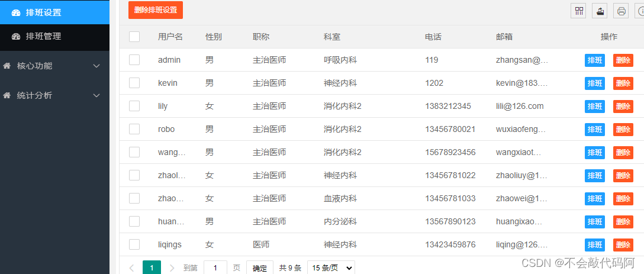This screenshot has width=644, height=274.
Task: Click the print table icon
Action: coord(622,11)
